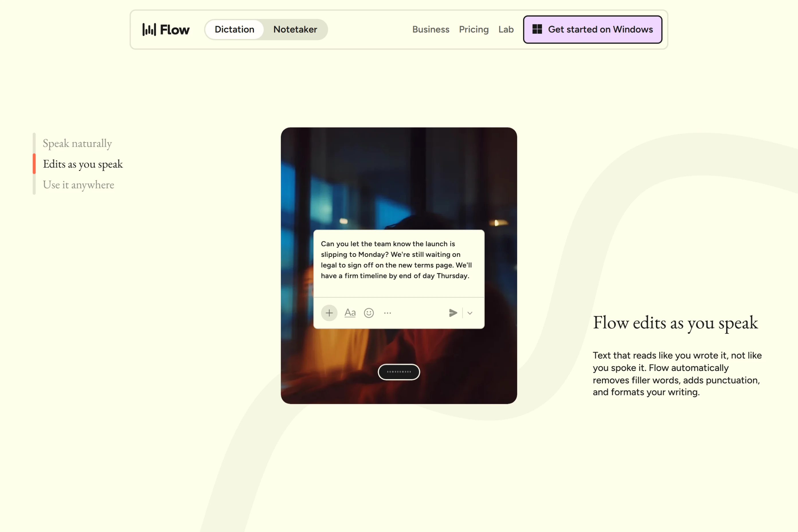
Task: Open the Aa text formatting icon
Action: coord(350,313)
